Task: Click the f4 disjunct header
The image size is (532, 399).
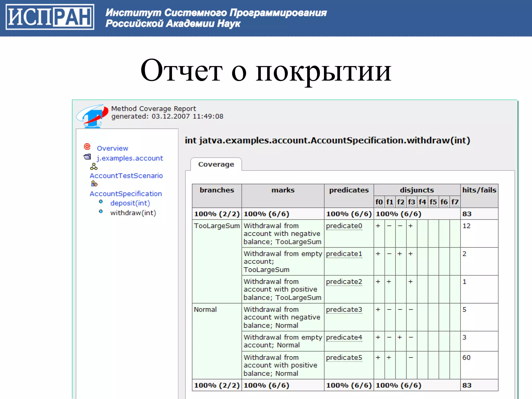Action: 422,202
